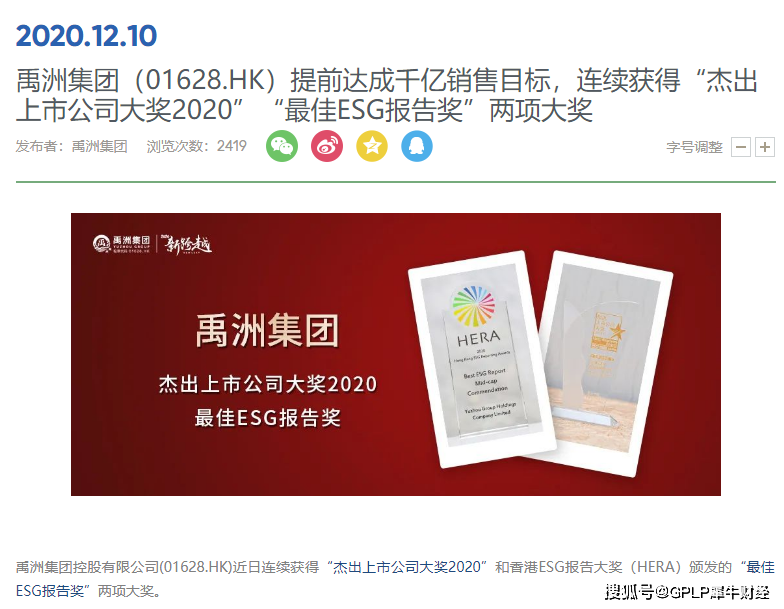Click 禹洲集团 gold title in banner
This screenshot has width=784, height=609.
[x=268, y=330]
